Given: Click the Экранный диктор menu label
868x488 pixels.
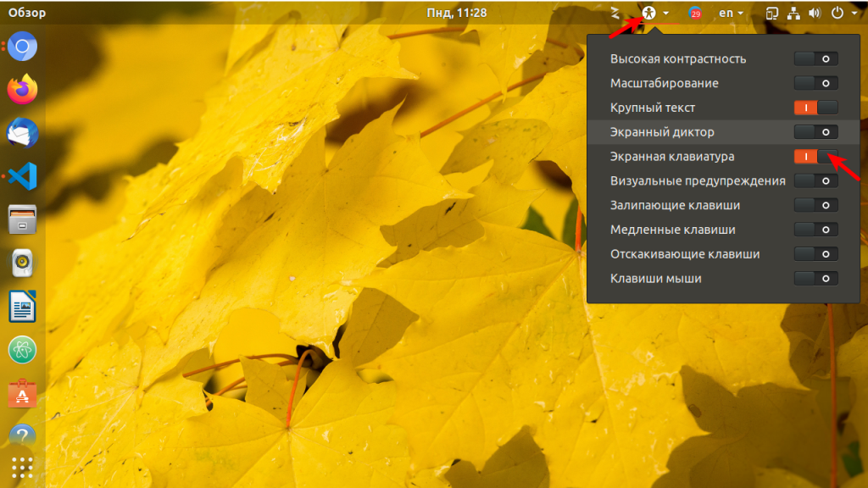Looking at the screenshot, I should coord(662,131).
